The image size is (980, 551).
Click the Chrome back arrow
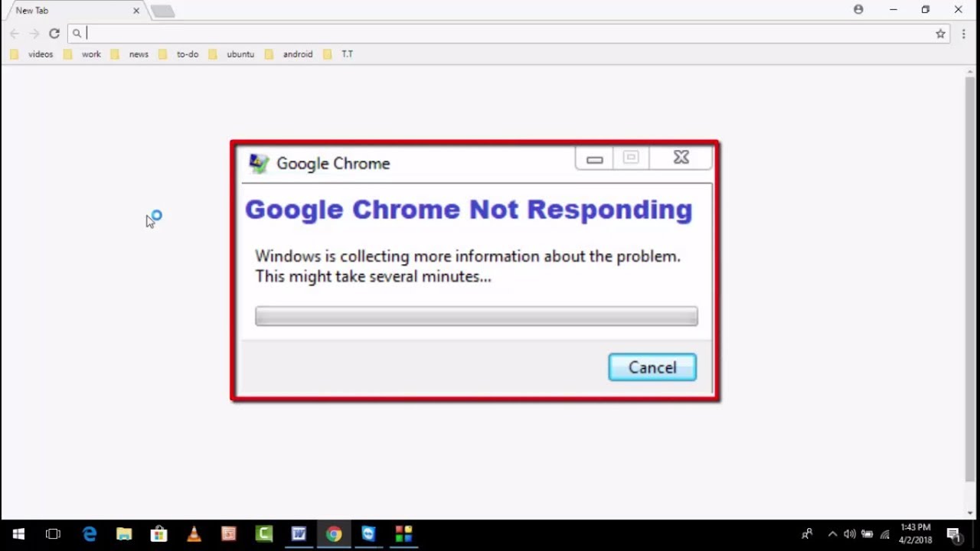[15, 34]
